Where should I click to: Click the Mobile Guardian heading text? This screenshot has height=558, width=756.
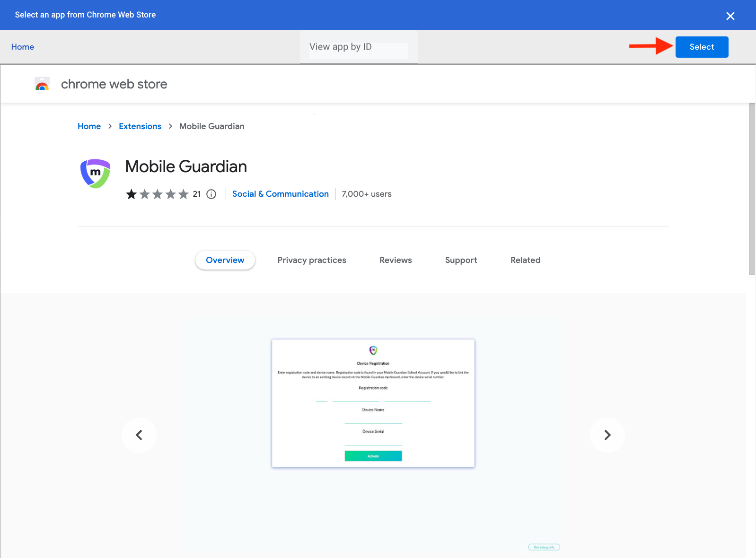[186, 166]
